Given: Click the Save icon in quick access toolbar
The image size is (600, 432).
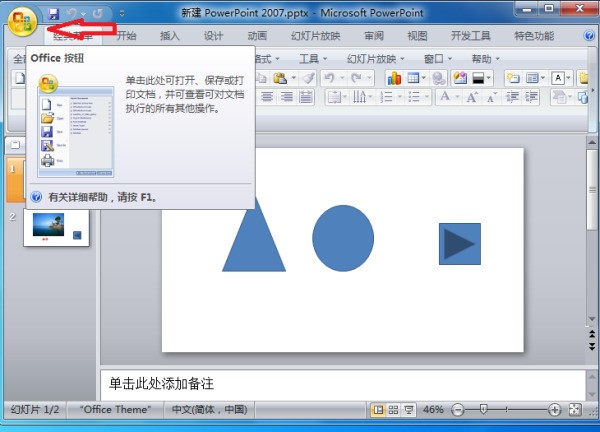Looking at the screenshot, I should click(x=53, y=13).
